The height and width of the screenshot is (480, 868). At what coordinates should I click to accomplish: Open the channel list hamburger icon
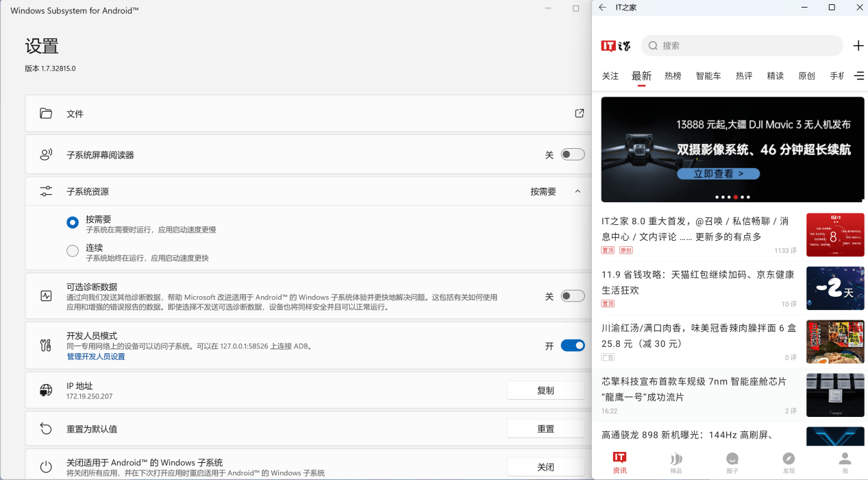tap(859, 76)
